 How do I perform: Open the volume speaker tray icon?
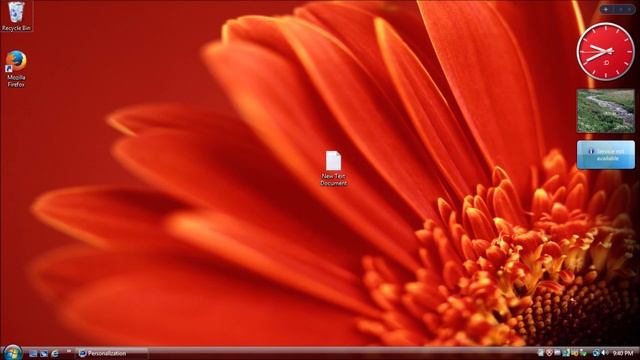[x=604, y=353]
